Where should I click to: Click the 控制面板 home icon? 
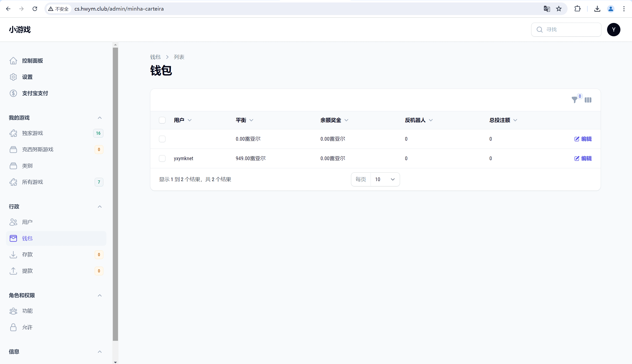[x=13, y=61]
